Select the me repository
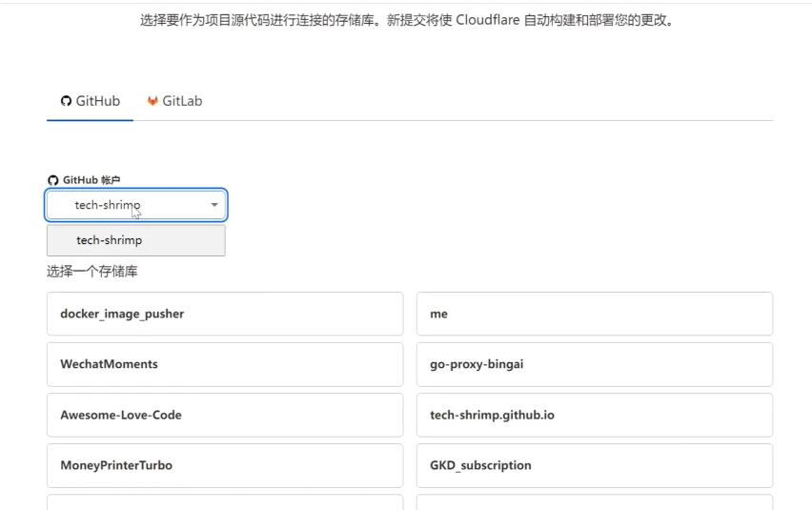 tap(595, 314)
